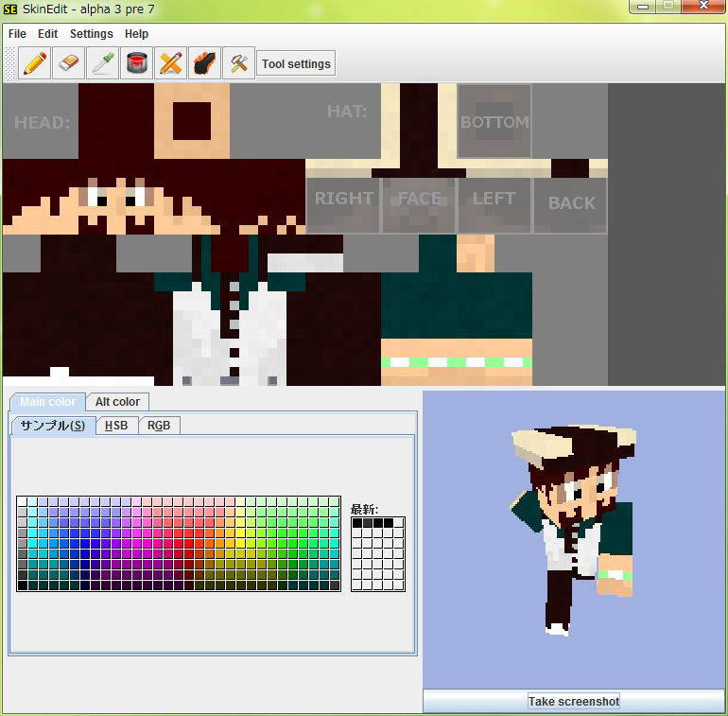Open the サンプル(S) swatches tab
This screenshot has width=728, height=716.
[x=53, y=426]
